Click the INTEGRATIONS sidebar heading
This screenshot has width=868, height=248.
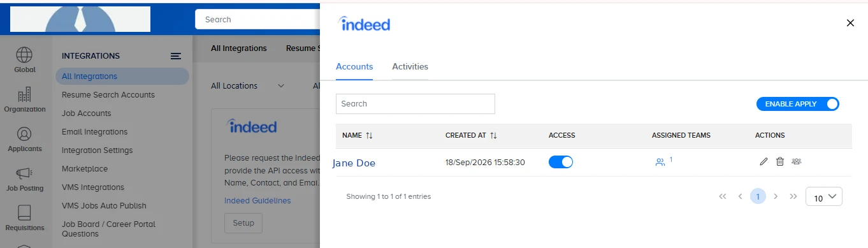click(90, 56)
